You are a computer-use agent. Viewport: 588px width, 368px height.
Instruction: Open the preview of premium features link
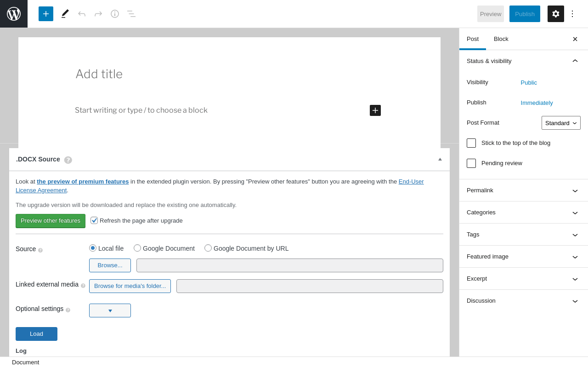click(x=83, y=182)
